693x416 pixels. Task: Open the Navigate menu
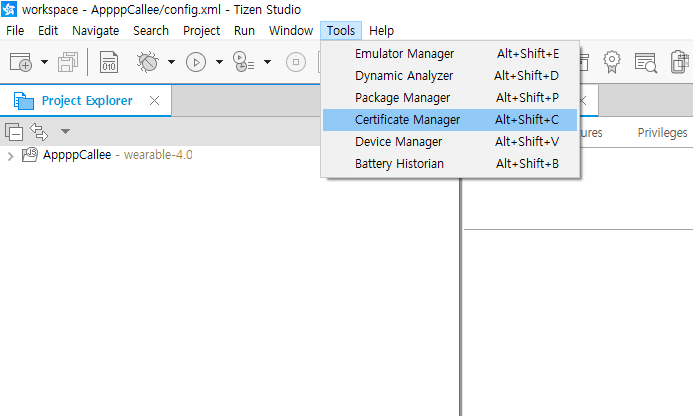tap(95, 31)
